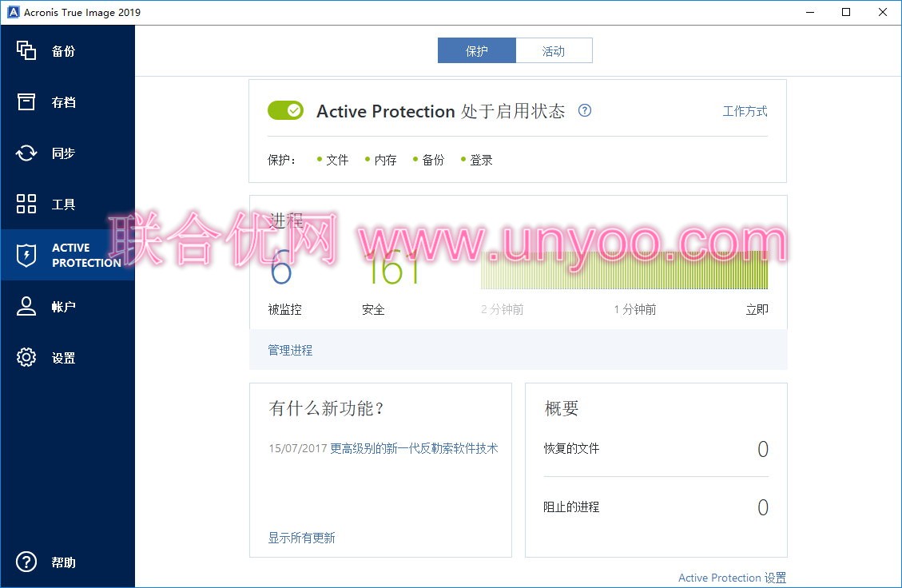
Task: Select 存档 label in the sidebar
Action: point(63,102)
